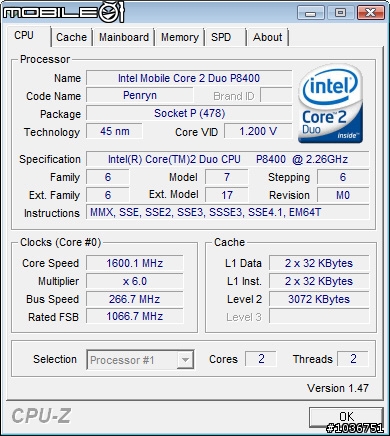Click the Ext. Model value 17
This screenshot has width=390, height=436.
pyautogui.click(x=227, y=195)
